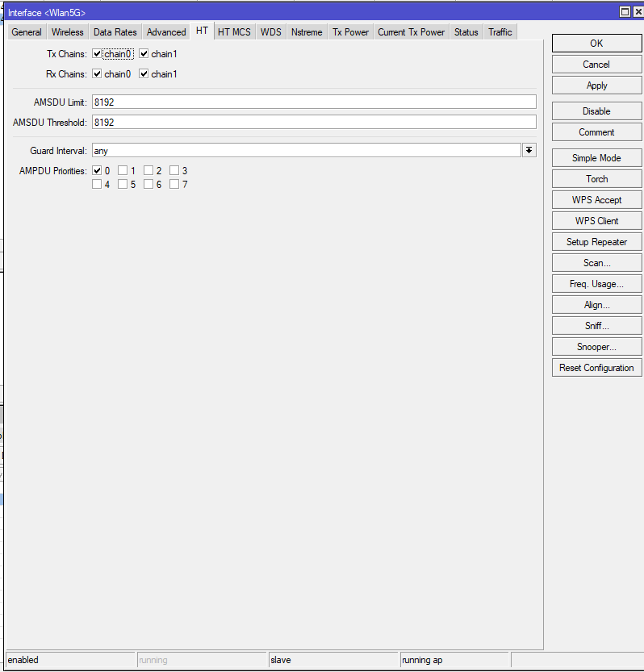Click the 'enabled' status field

point(70,660)
